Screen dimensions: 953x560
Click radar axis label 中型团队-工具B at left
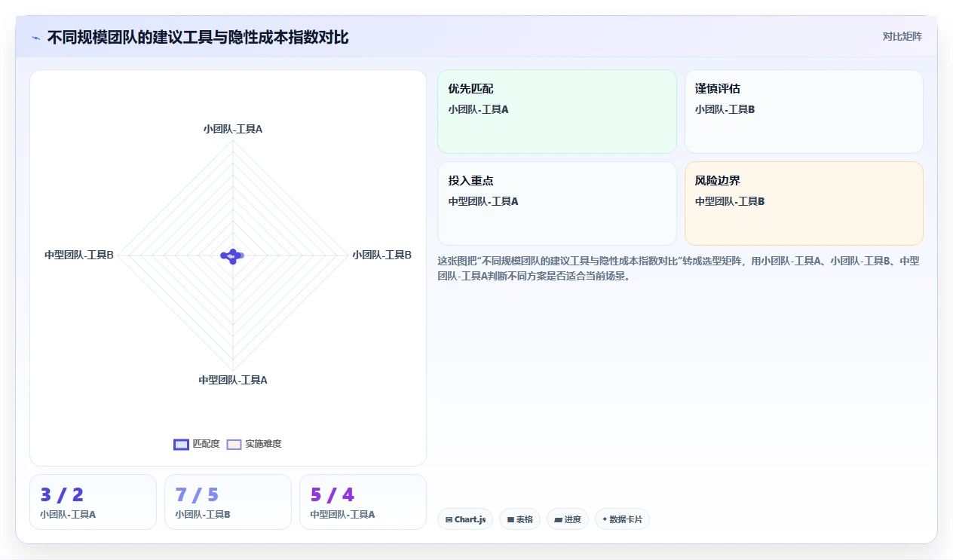tap(79, 255)
